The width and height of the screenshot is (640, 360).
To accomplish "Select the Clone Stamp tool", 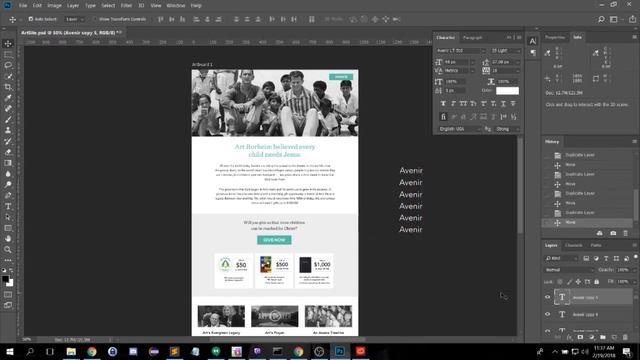I will (x=8, y=130).
